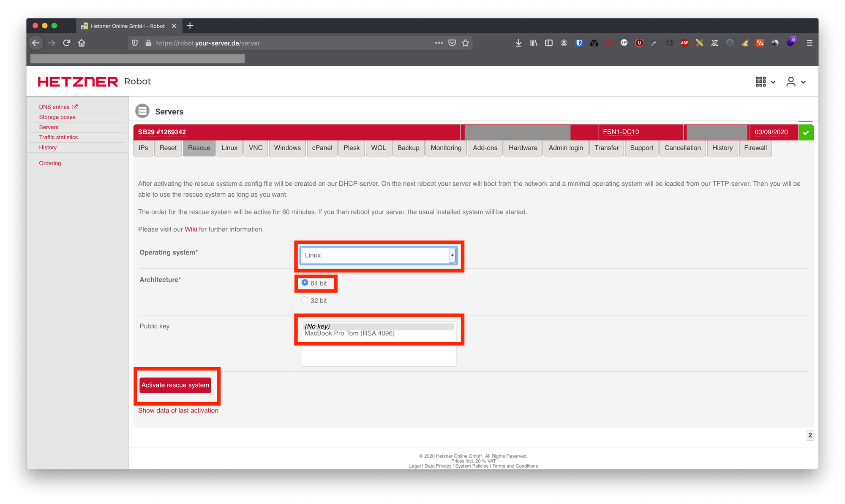Screen dimensions: 845x504
Task: Click the green server status checkmark
Action: tap(806, 133)
